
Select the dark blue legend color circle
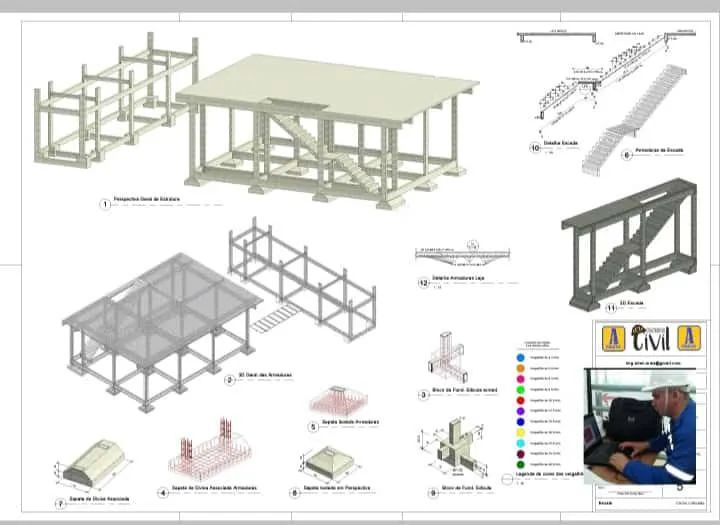point(520,422)
